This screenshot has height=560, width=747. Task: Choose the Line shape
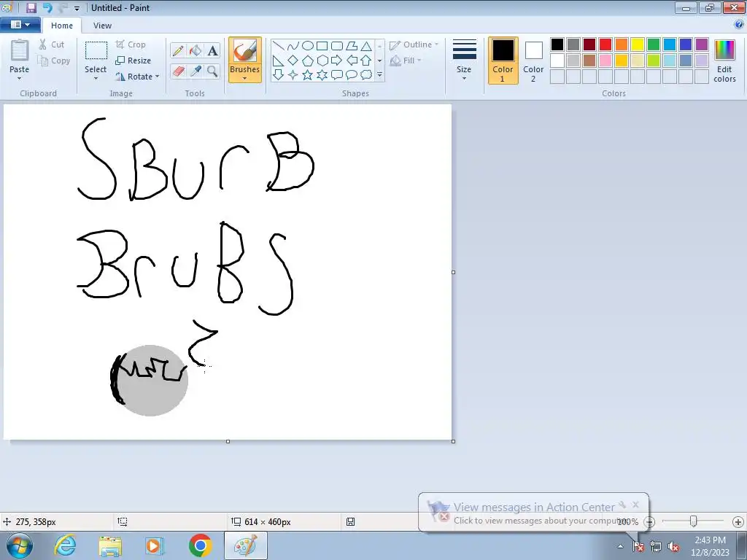(x=279, y=46)
